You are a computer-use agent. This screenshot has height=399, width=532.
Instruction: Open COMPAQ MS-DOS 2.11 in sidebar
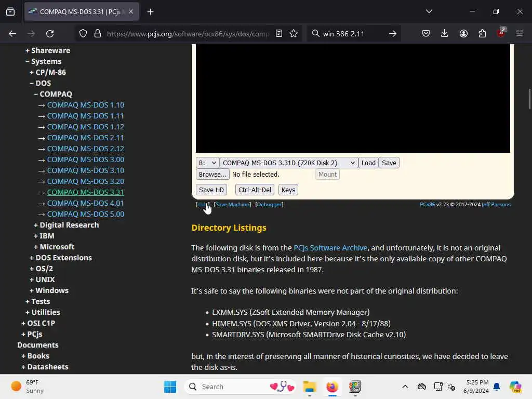pos(86,138)
